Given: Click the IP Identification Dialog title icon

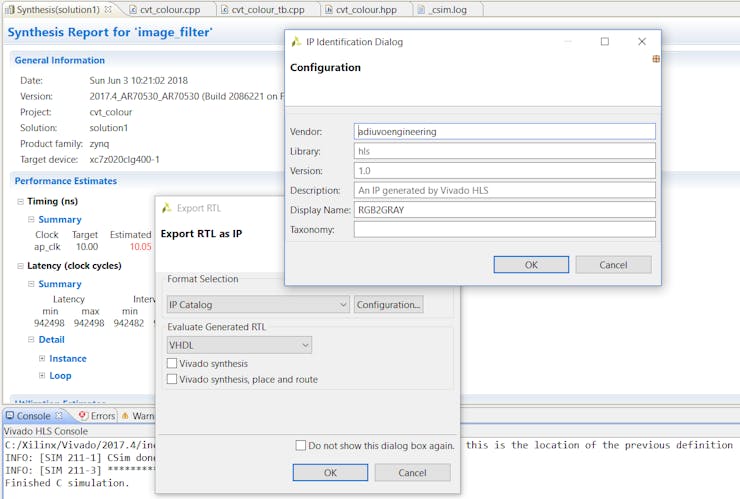Looking at the screenshot, I should [x=296, y=42].
